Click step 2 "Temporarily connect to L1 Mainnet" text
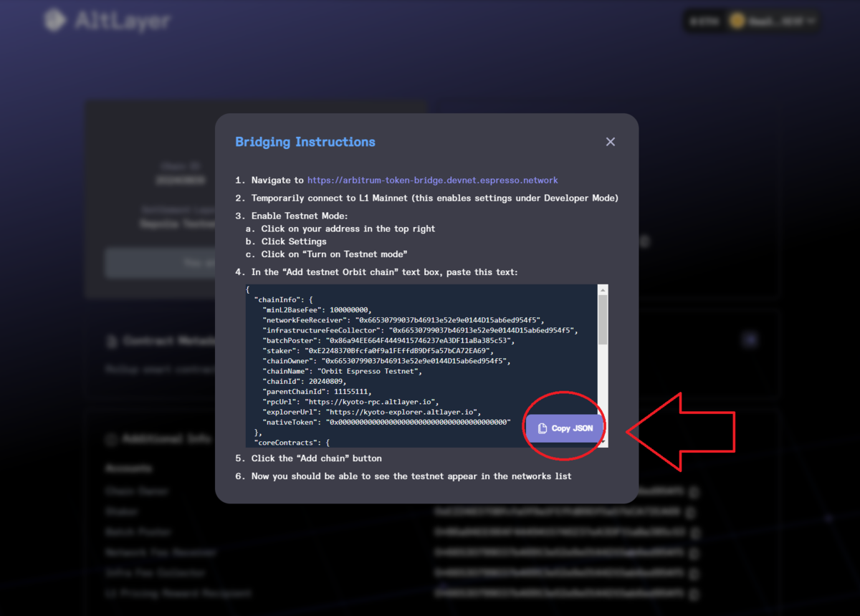 435,198
